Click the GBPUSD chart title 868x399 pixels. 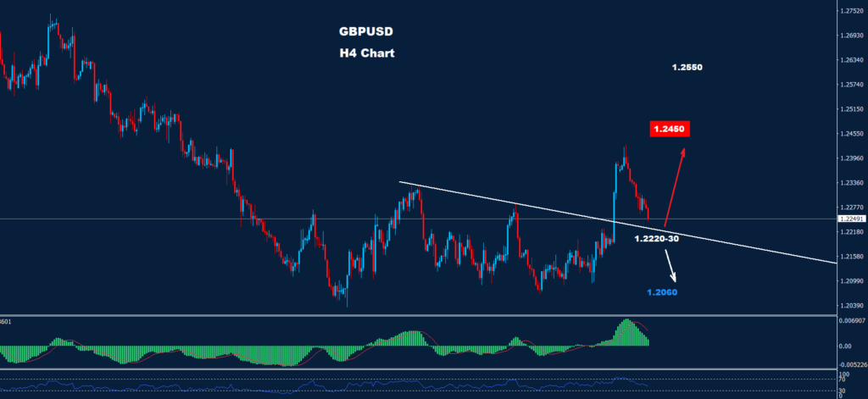(366, 32)
